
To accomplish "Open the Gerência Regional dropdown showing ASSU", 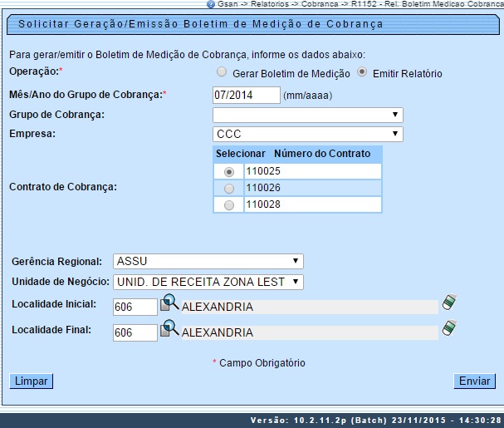I will pyautogui.click(x=208, y=261).
